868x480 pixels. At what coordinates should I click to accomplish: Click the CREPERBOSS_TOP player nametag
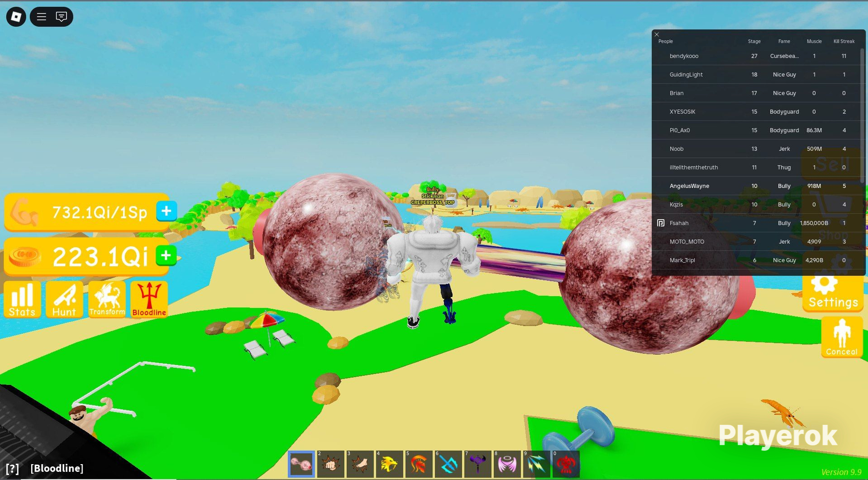pos(433,203)
